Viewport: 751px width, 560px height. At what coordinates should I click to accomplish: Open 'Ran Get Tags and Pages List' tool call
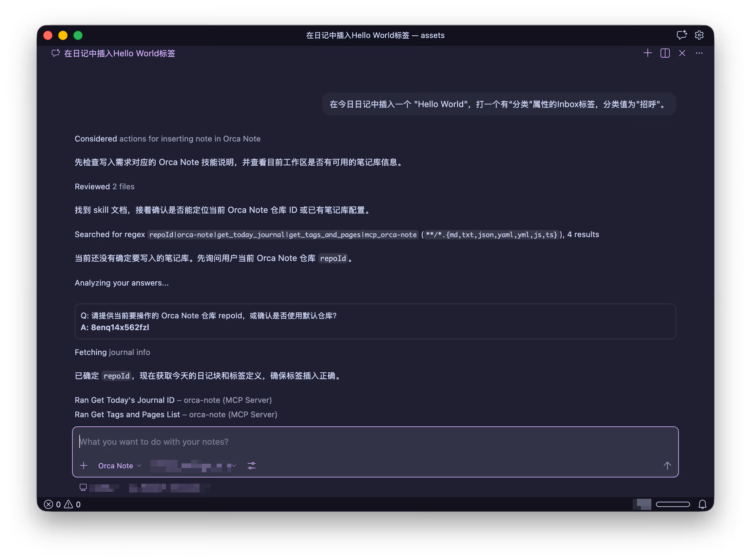pyautogui.click(x=176, y=414)
